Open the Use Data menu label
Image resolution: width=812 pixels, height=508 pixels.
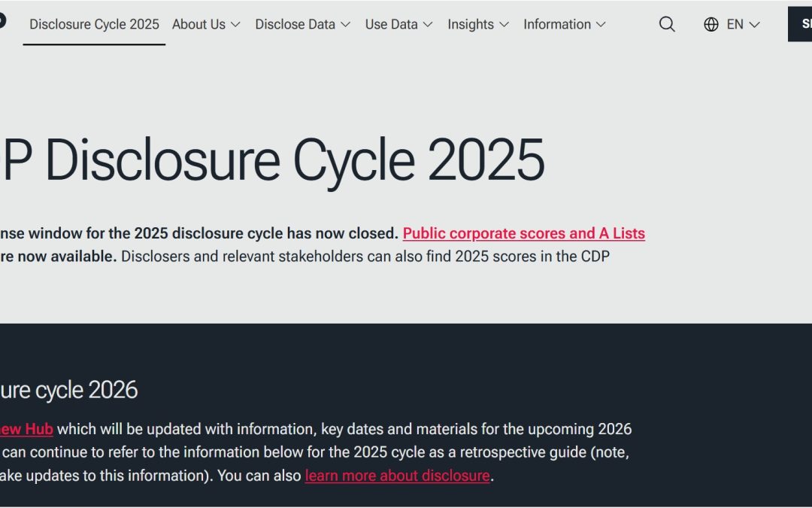(391, 24)
